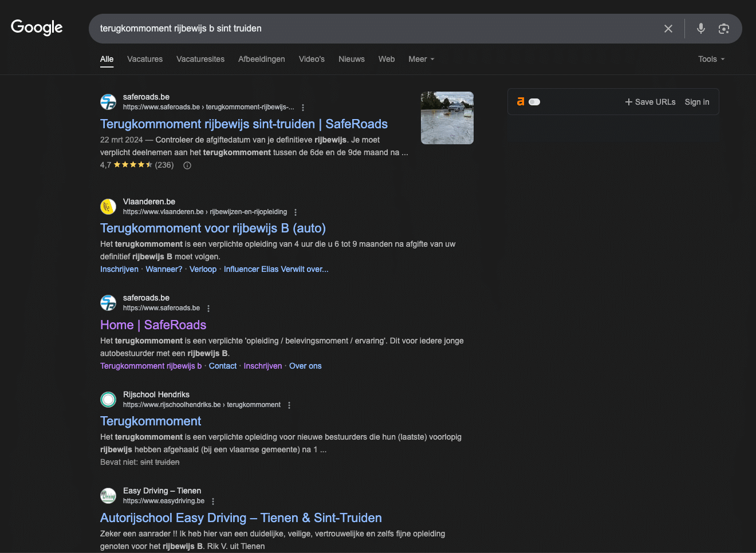Open options menu for first saferoads.be result

click(x=303, y=108)
